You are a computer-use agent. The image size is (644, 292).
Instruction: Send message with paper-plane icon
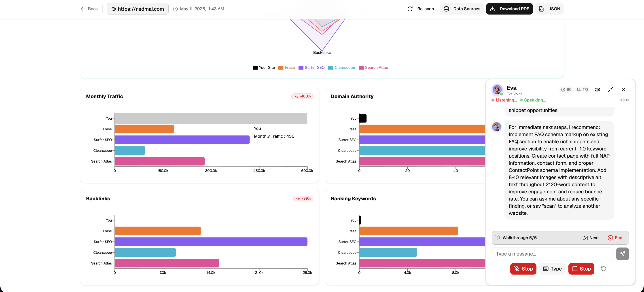coord(623,254)
